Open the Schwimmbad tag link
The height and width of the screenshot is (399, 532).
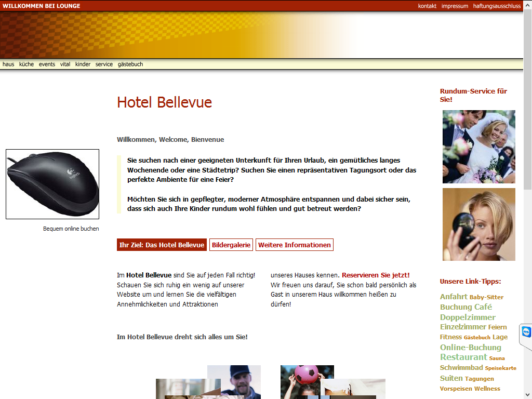pyautogui.click(x=461, y=367)
